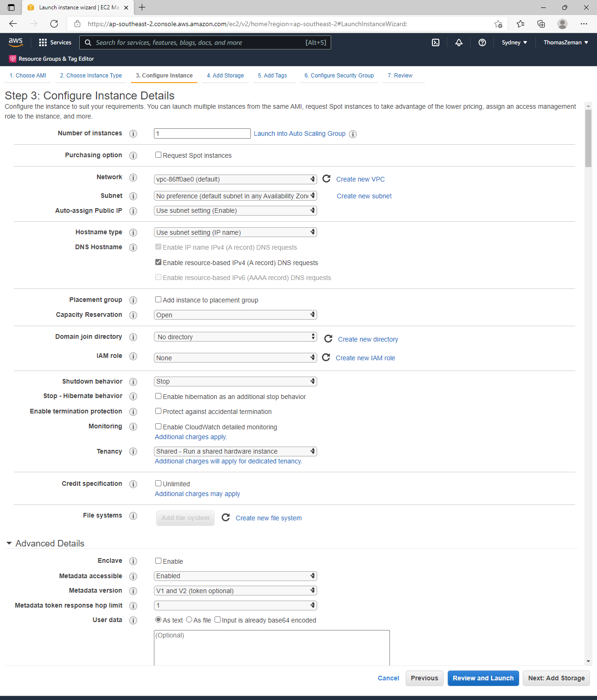
Task: Open Metadata version dropdown
Action: click(236, 591)
